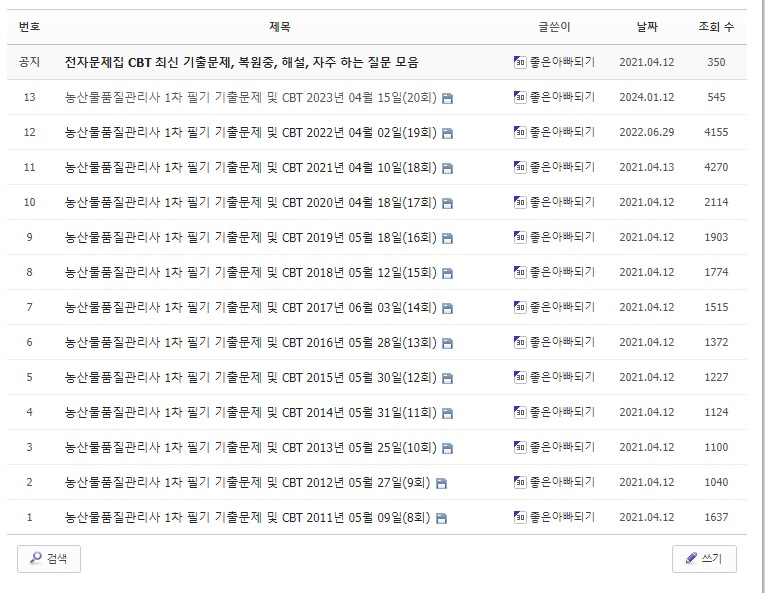Click the file icon beside 14회 post
Screen dimensions: 765x593
click(447, 308)
